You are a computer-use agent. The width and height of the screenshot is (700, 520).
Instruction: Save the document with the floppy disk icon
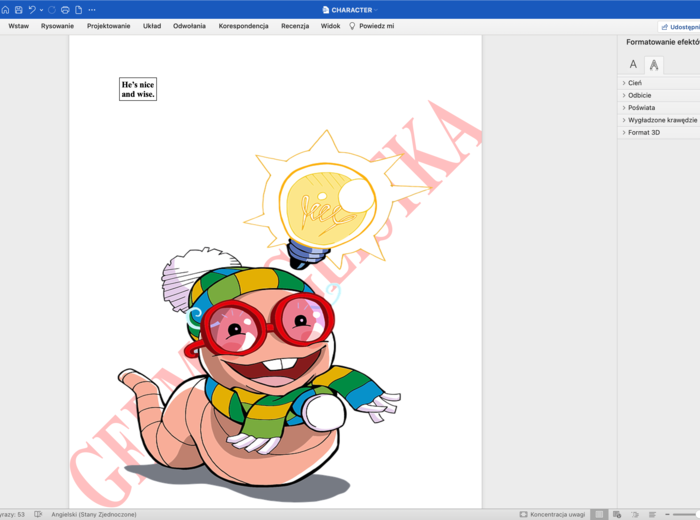click(18, 10)
